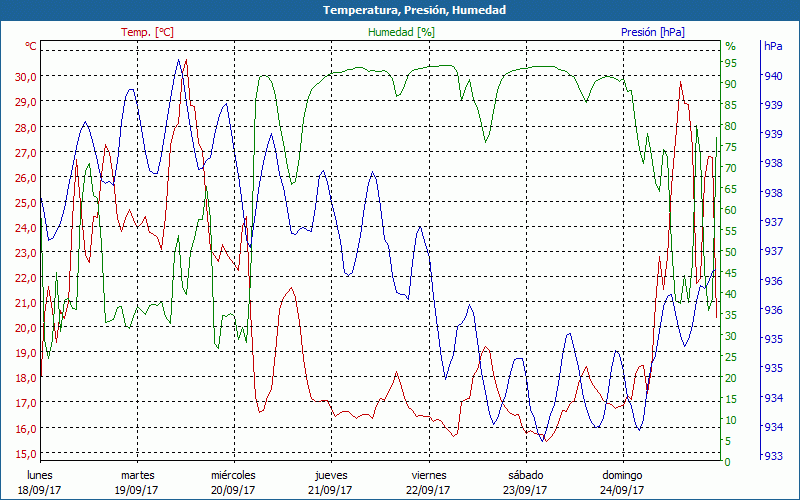Select the green 'Humedad [%]' legend label
800x500 pixels.
point(401,32)
